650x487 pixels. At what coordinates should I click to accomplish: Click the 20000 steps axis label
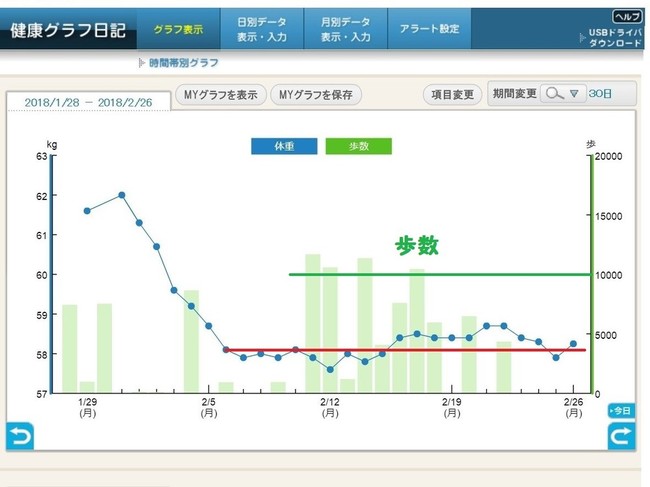(609, 156)
